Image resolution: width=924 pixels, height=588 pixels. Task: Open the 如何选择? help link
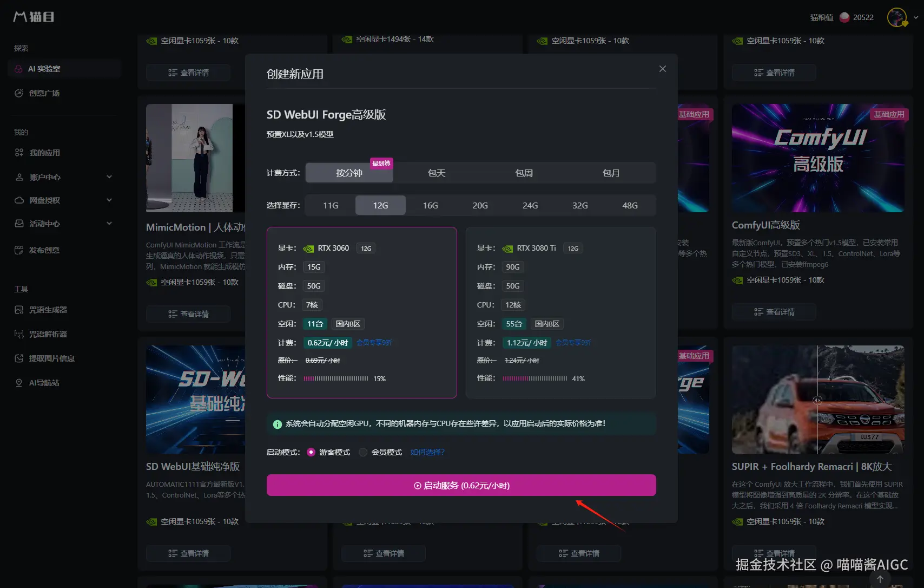pos(427,452)
